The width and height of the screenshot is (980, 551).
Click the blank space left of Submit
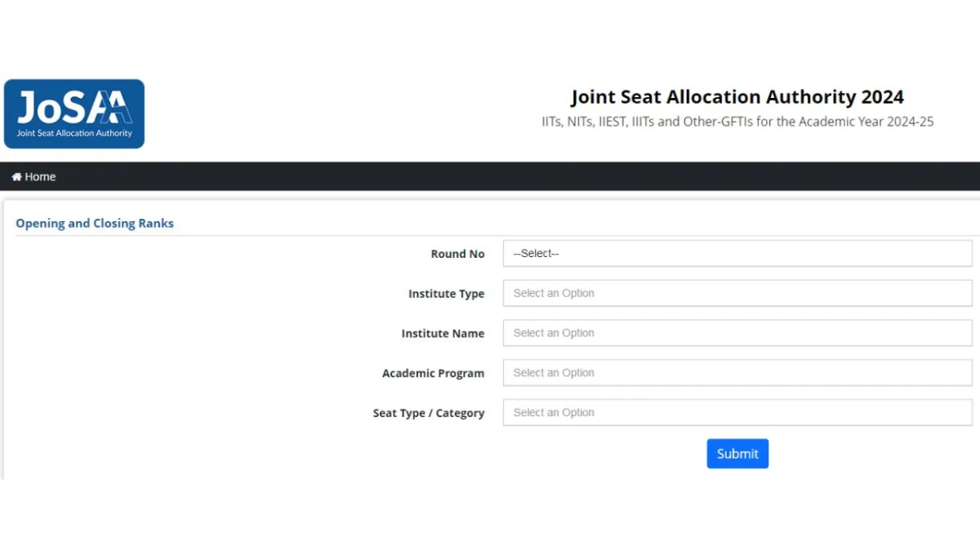[x=351, y=454]
